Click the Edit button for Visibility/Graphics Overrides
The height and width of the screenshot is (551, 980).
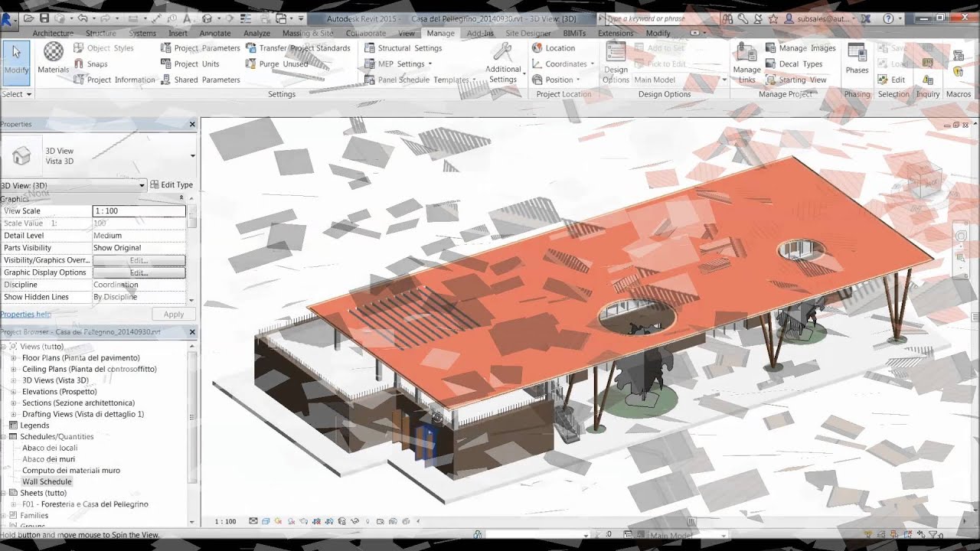point(139,259)
